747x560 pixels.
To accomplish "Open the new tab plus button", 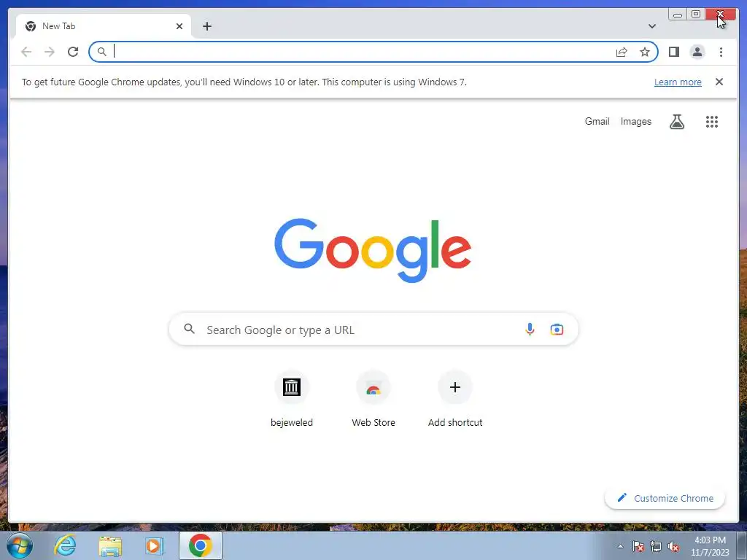I will (x=206, y=26).
